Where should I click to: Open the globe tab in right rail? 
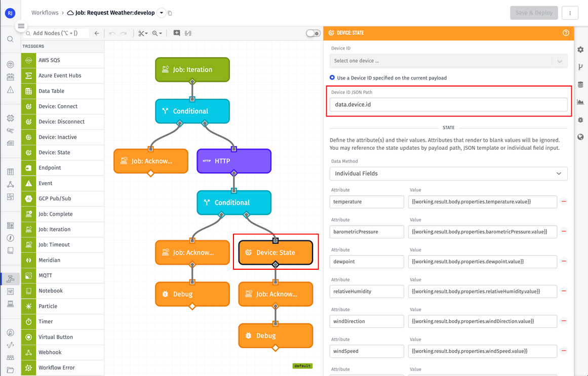(x=580, y=137)
